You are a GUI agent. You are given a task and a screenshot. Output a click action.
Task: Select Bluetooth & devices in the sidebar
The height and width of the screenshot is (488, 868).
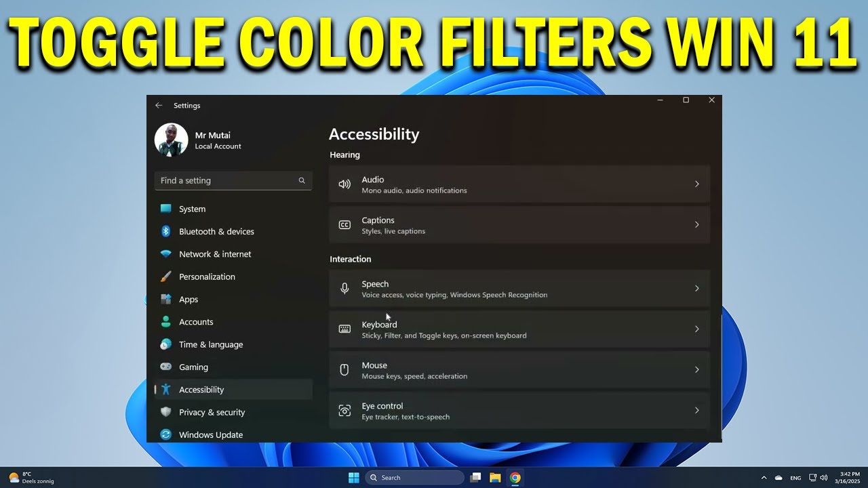233,231
